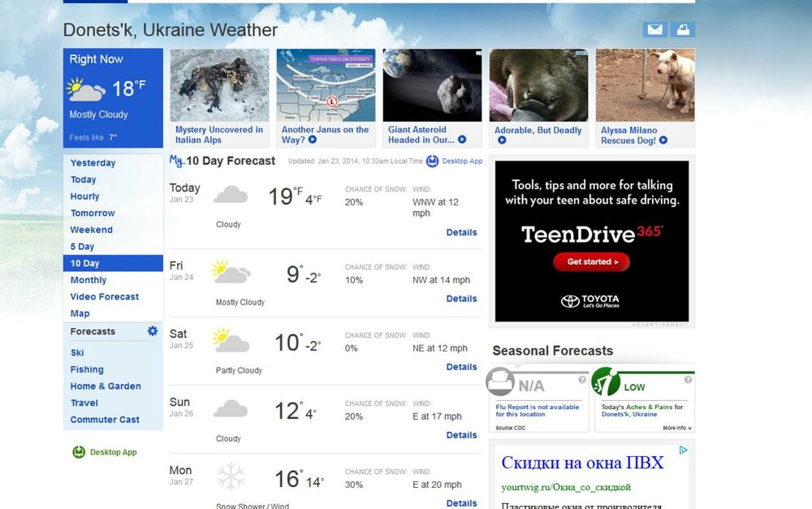Open the 'Giant Asteroid Headed in Our...' thumbnail
The height and width of the screenshot is (509, 812).
coord(431,85)
